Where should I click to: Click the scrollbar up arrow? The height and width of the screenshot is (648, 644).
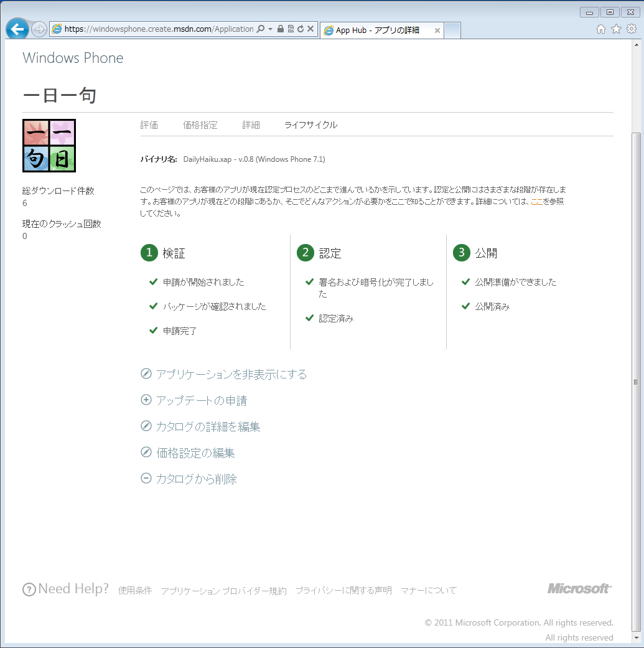(637, 45)
